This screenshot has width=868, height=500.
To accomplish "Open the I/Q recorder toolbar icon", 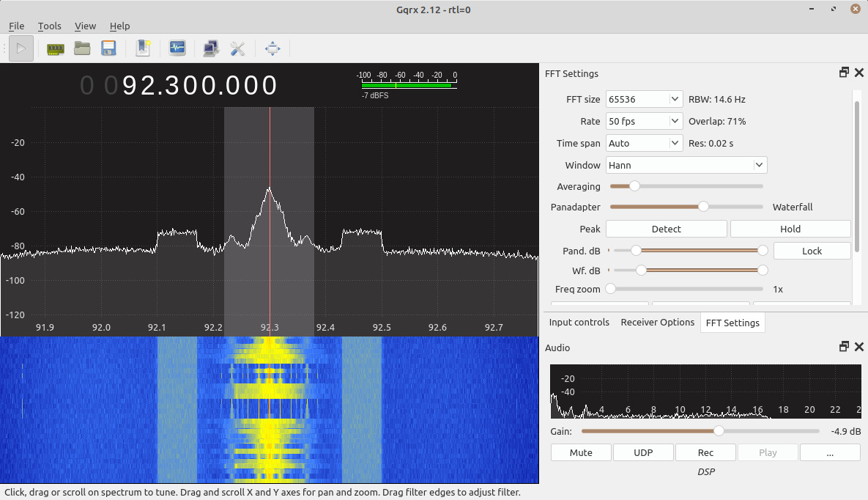I will click(x=177, y=48).
